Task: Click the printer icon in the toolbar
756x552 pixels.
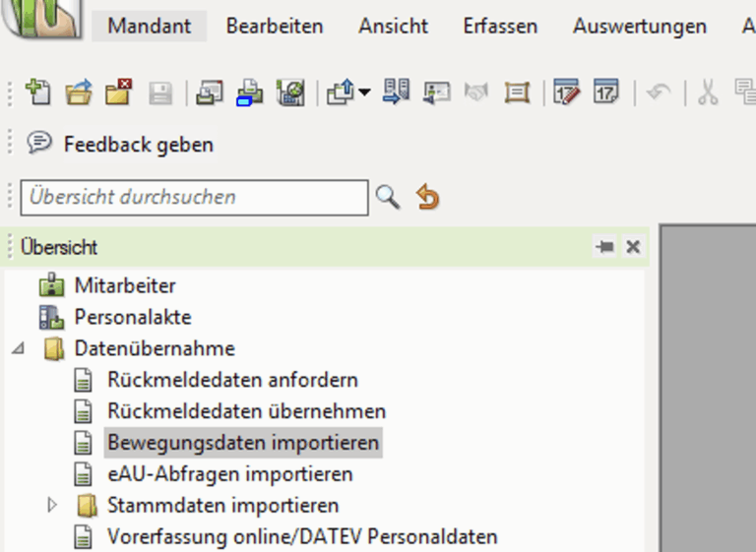Action: coord(250,93)
